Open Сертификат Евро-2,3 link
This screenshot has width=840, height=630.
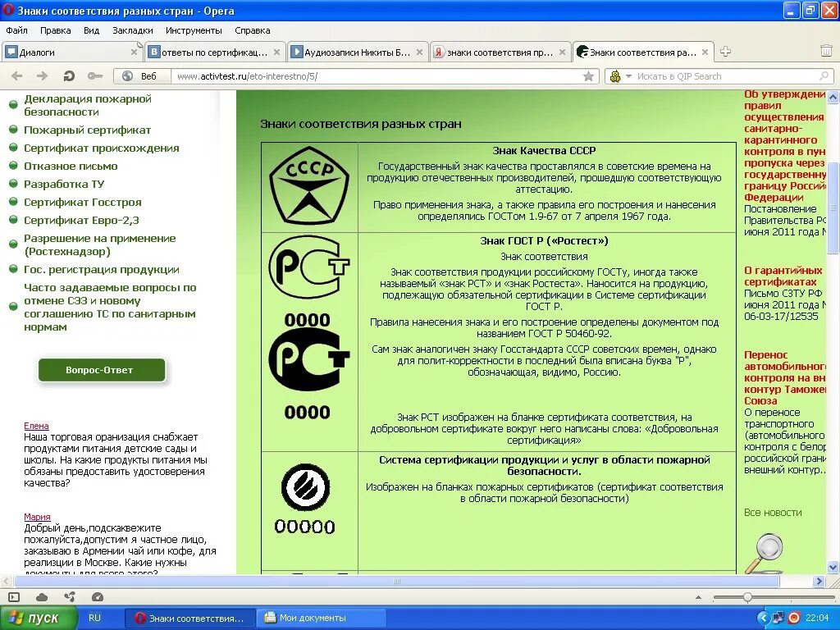click(x=81, y=220)
